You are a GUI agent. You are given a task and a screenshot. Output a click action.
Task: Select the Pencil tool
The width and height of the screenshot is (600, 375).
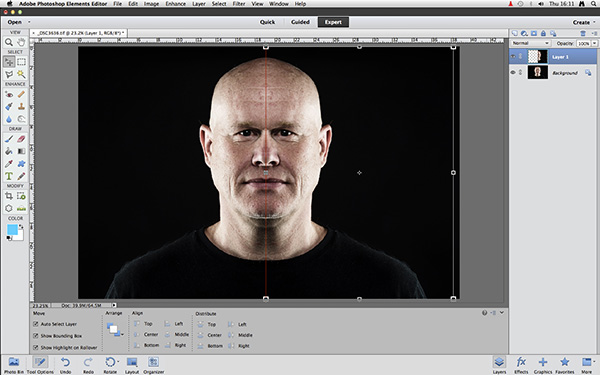[21, 176]
